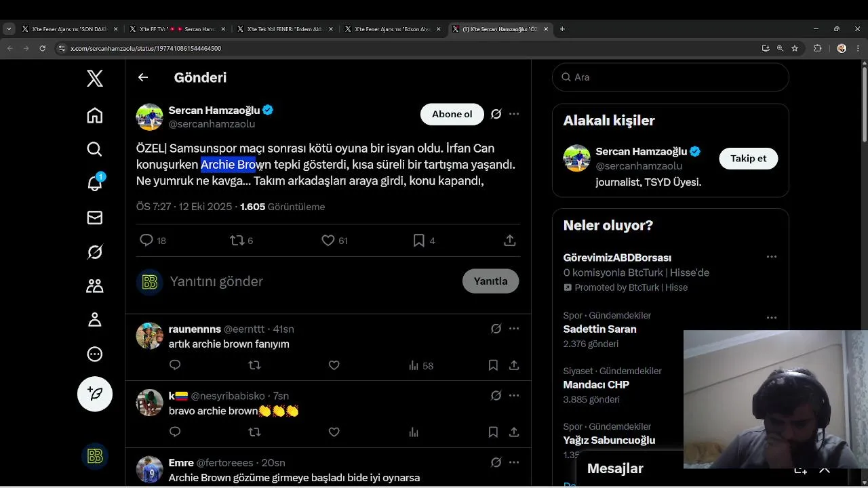Open the Yağız Sabuncuoğlu trending topic
Screen dimensions: 868x488
pos(609,441)
